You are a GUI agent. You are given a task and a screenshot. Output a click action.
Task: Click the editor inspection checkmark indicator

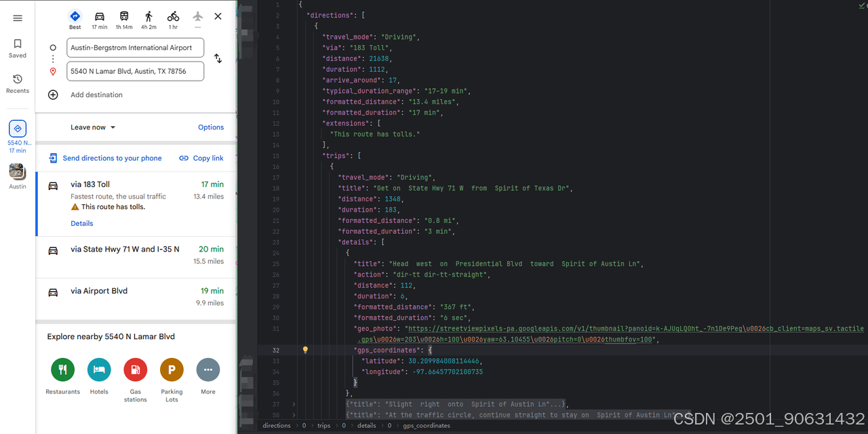(861, 4)
